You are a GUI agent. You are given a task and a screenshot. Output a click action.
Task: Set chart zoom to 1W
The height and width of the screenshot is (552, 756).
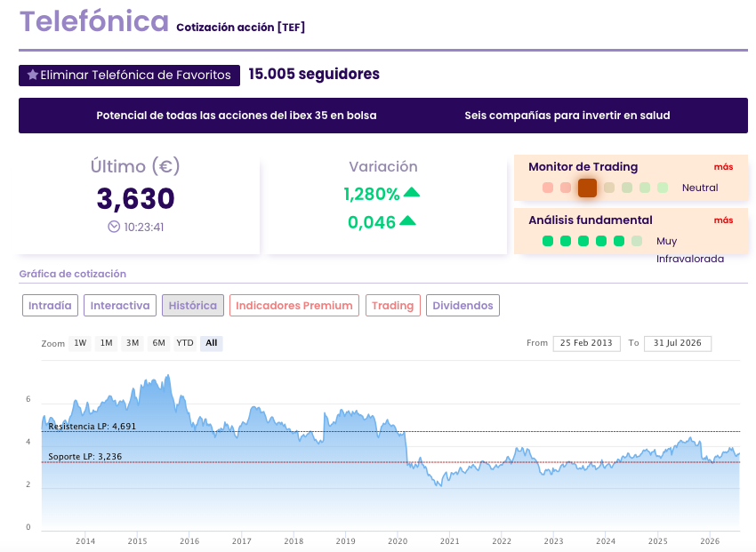[x=80, y=343]
